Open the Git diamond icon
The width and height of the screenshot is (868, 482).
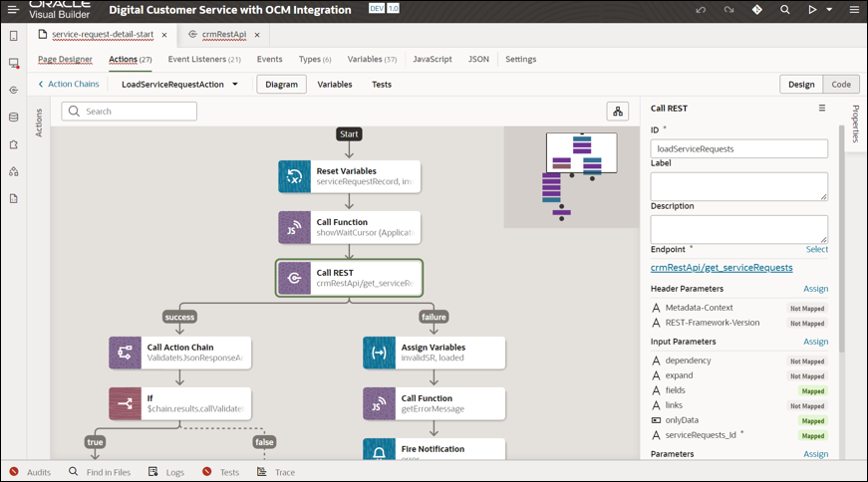tap(757, 10)
